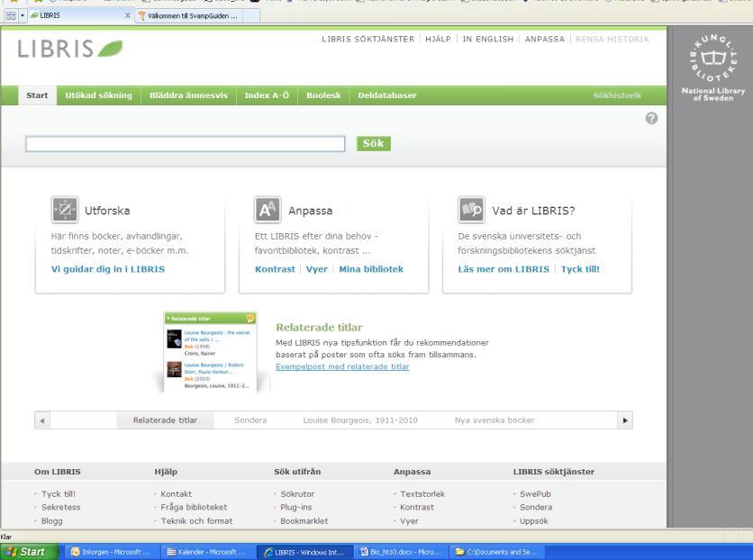The width and height of the screenshot is (753, 560).
Task: Open Sondera footer link
Action: pos(536,507)
